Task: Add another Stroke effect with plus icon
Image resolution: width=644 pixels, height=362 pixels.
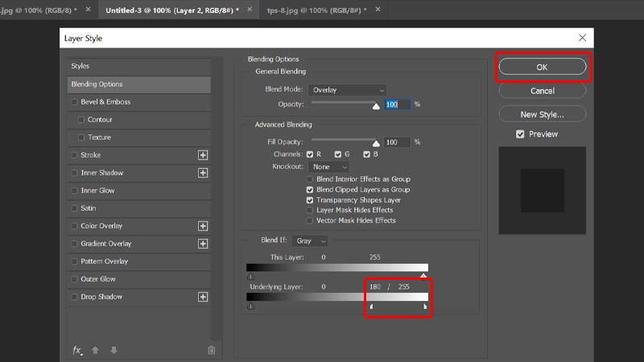Action: 203,155
